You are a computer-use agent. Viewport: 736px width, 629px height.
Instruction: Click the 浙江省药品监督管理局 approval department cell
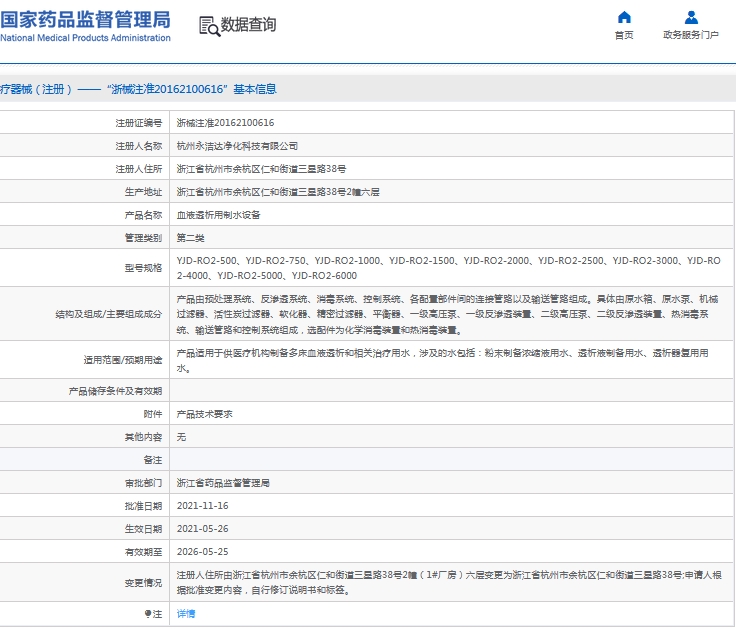click(451, 483)
